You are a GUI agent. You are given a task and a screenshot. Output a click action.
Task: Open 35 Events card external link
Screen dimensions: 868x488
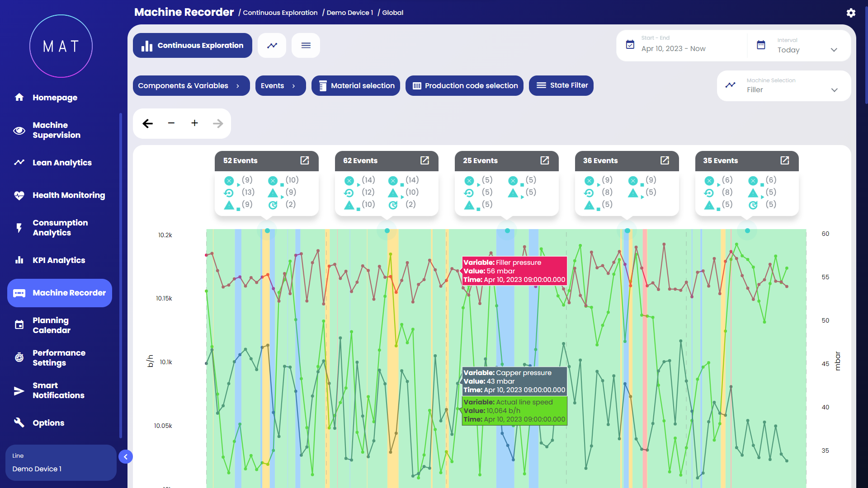click(x=785, y=160)
